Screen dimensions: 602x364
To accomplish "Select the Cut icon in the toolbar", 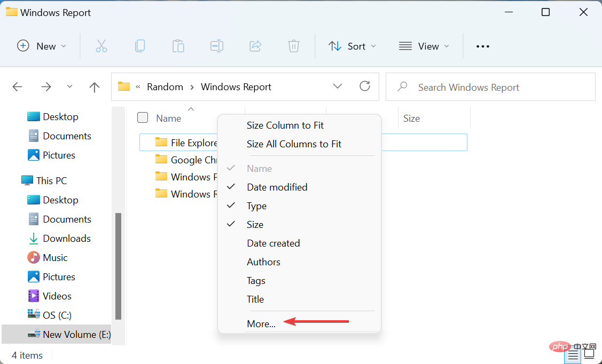I will pyautogui.click(x=101, y=46).
